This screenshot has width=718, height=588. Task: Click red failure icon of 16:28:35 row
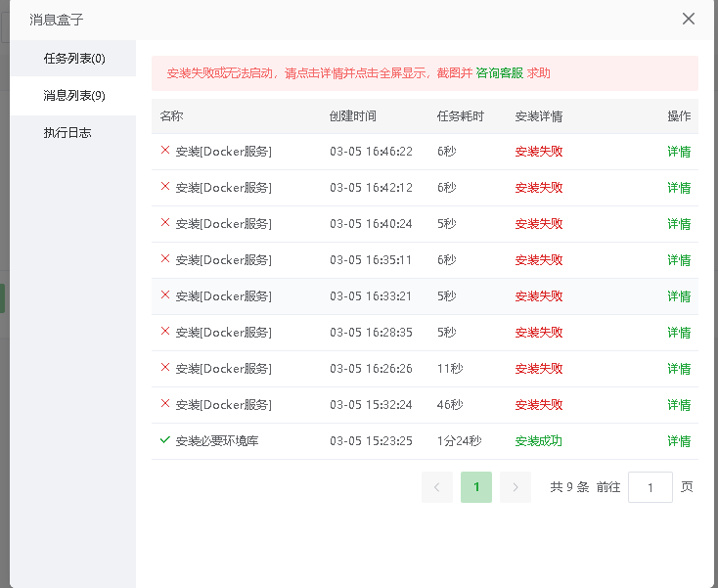click(165, 331)
